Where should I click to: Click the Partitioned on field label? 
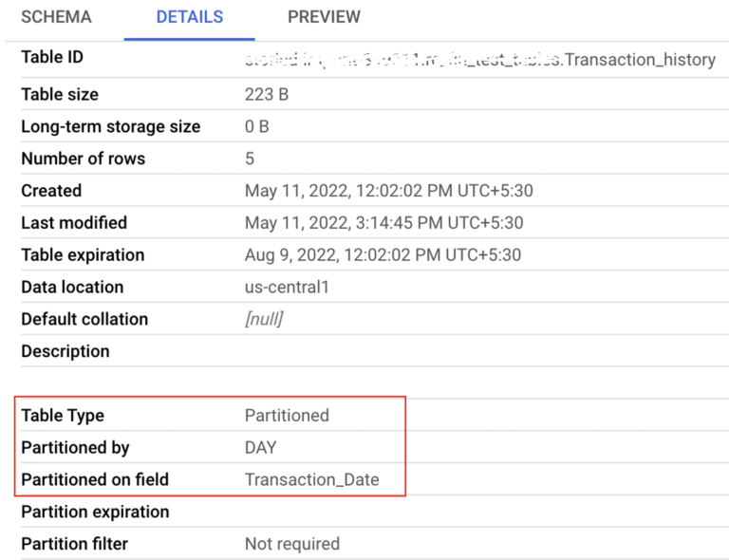point(95,479)
